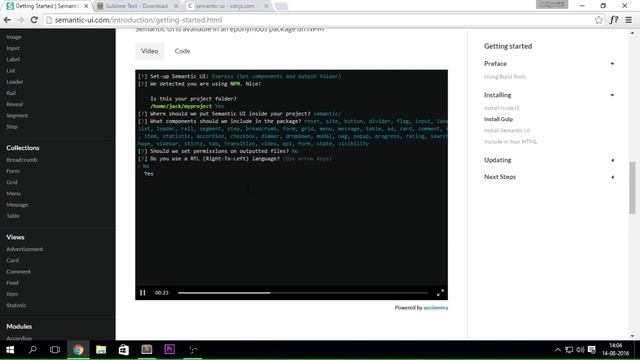Viewport: 640px width, 360px height.
Task: Reload the current page
Action: pos(34,20)
